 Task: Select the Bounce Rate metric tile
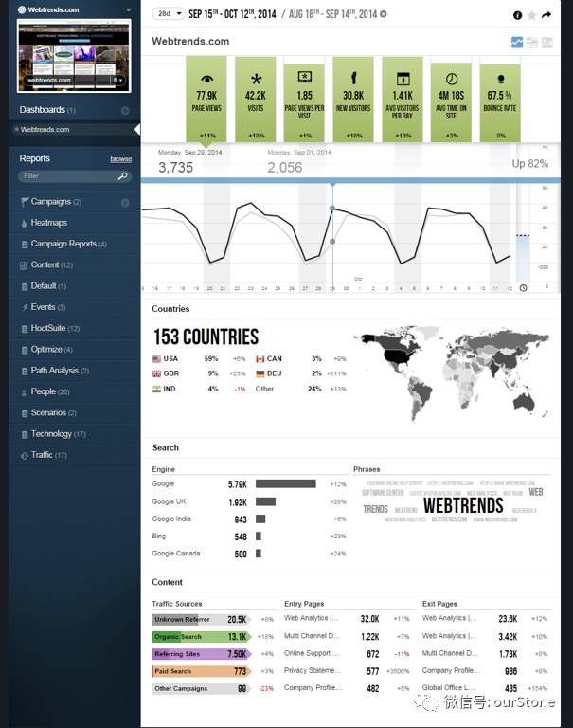point(500,103)
